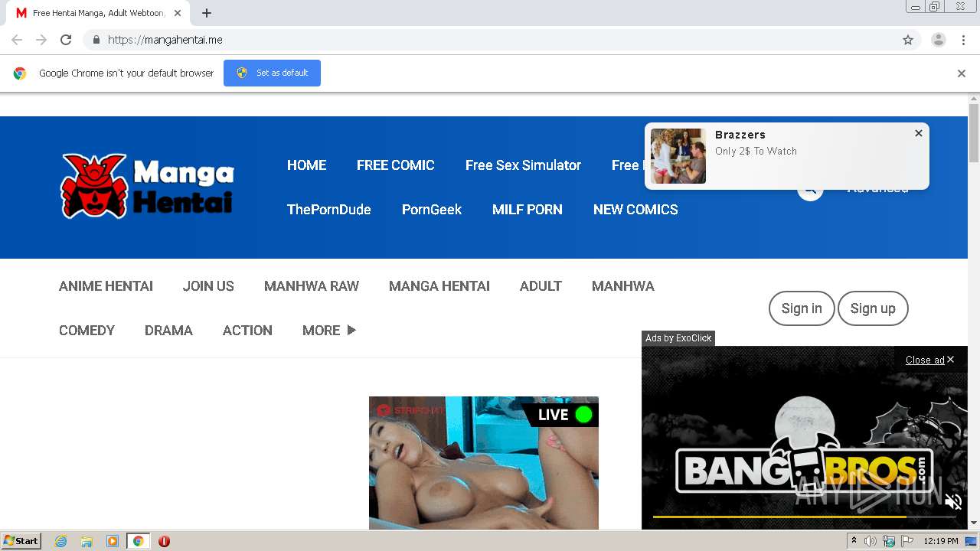Click the Sign up button

(873, 308)
